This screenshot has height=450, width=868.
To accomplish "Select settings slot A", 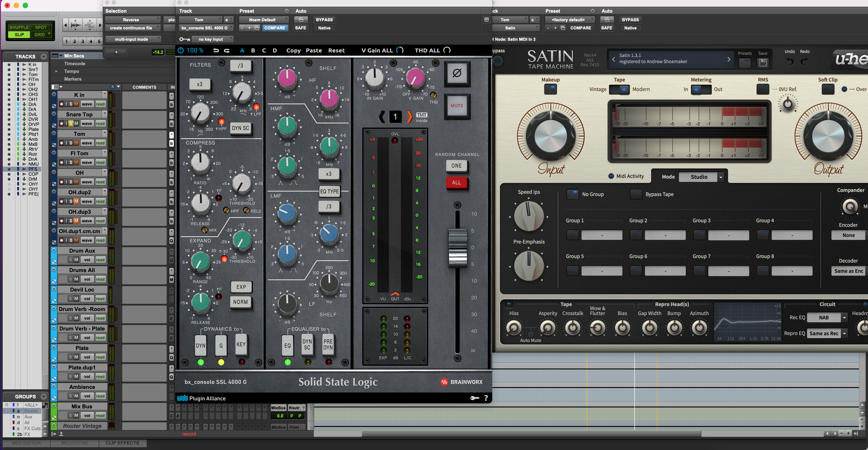I will (x=242, y=50).
